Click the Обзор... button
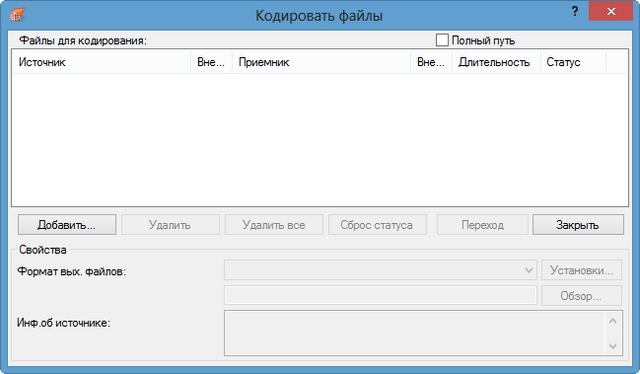 (x=582, y=295)
